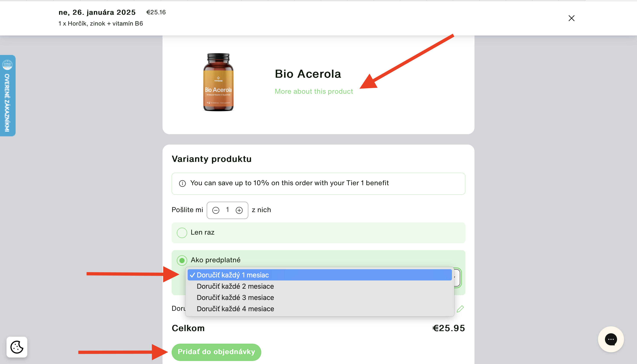Click the Bio Acerola product title
Viewport: 637px width, 364px height.
[x=308, y=74]
